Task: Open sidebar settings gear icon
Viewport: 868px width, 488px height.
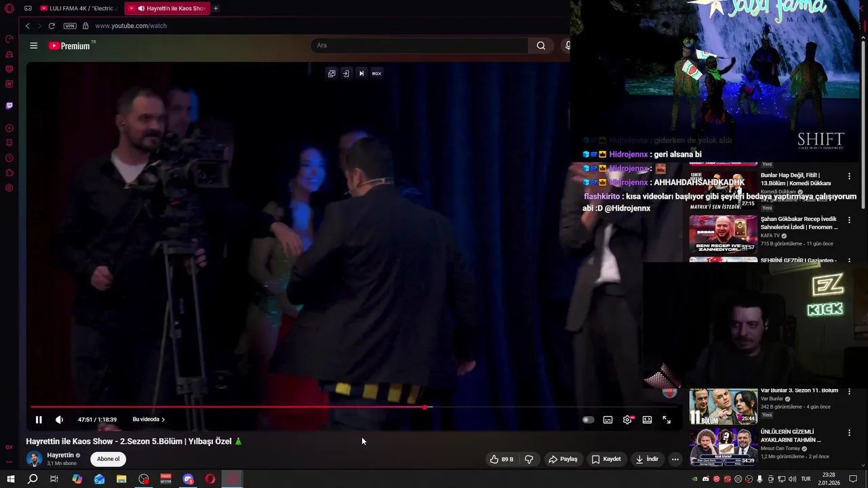Action: pos(9,188)
